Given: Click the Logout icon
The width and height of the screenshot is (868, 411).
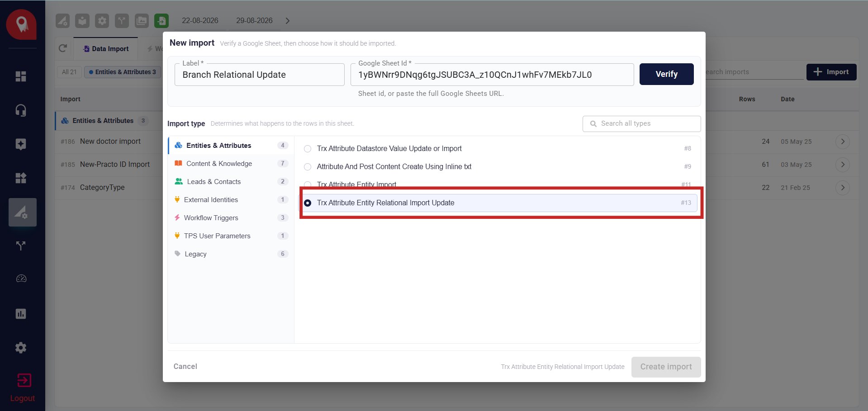Looking at the screenshot, I should tap(24, 380).
